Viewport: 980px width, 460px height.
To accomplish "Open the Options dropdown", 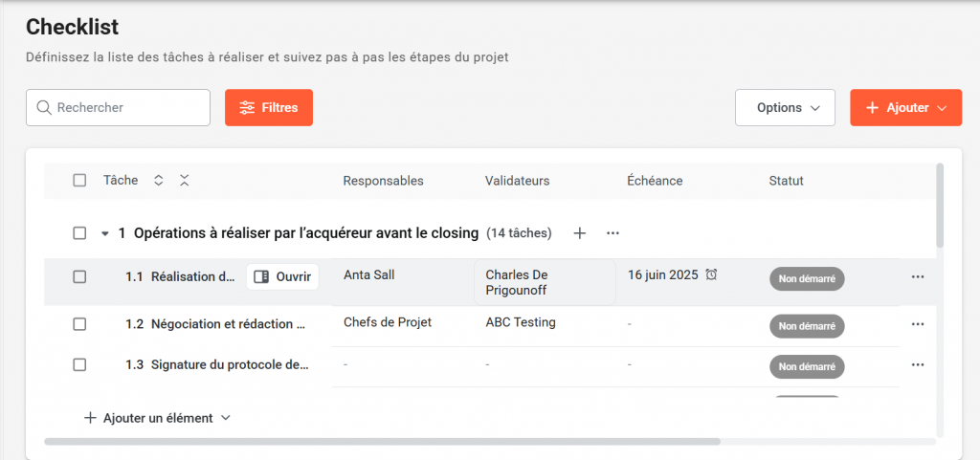I will [x=785, y=108].
